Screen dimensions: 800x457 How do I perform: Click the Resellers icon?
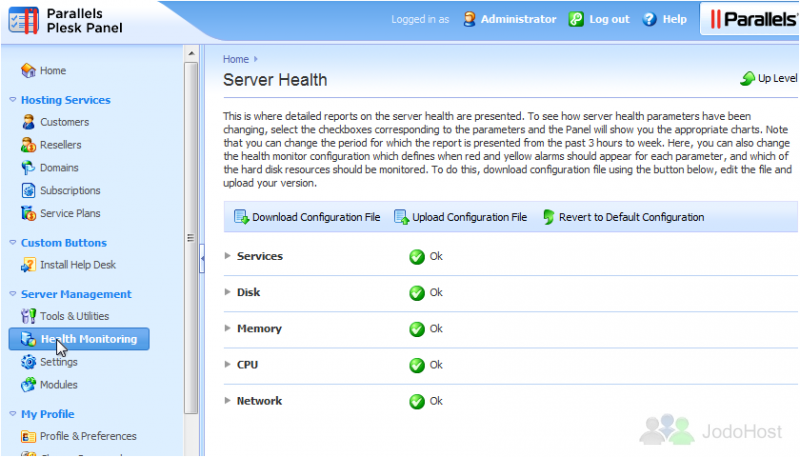pyautogui.click(x=28, y=145)
